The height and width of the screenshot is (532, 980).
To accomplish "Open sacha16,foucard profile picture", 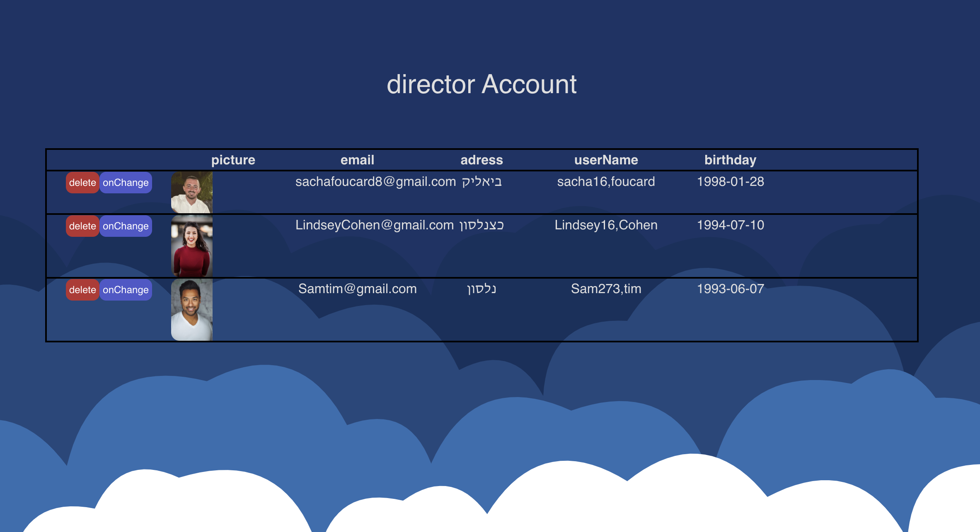I will pyautogui.click(x=192, y=193).
